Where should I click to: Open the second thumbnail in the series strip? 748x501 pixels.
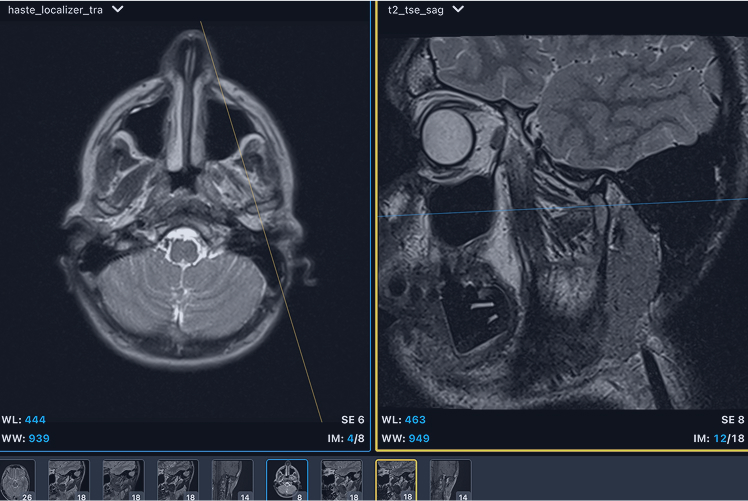click(x=69, y=480)
